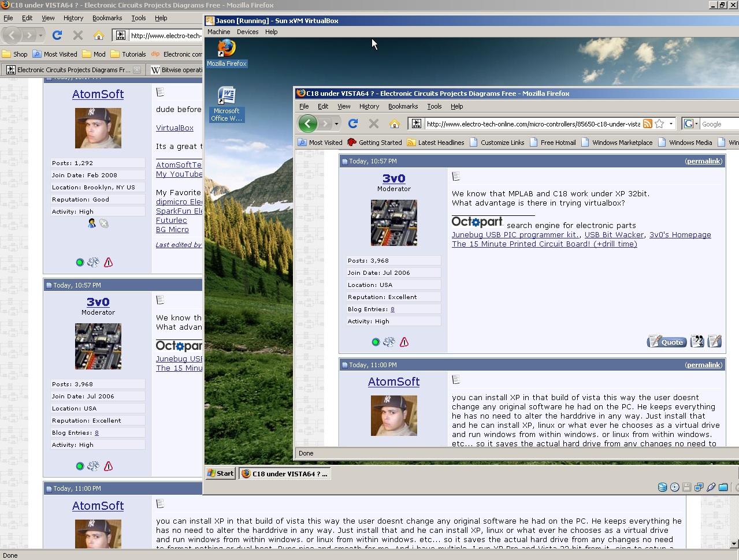Focus the guest Firefox address bar URL
The width and height of the screenshot is (739, 560).
[x=533, y=124]
